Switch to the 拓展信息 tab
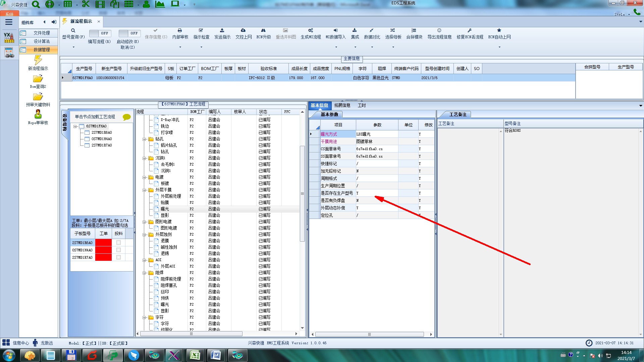This screenshot has width=644, height=362. tap(342, 105)
